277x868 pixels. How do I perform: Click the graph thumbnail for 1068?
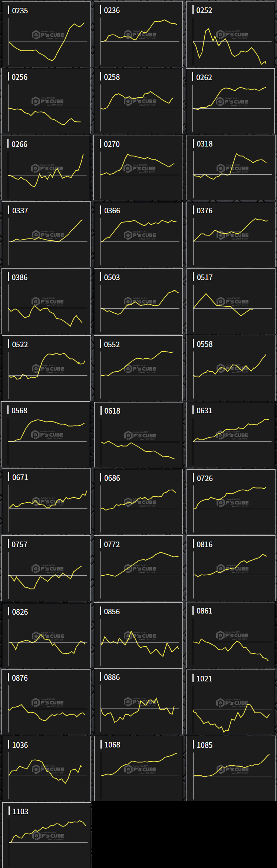(138, 769)
